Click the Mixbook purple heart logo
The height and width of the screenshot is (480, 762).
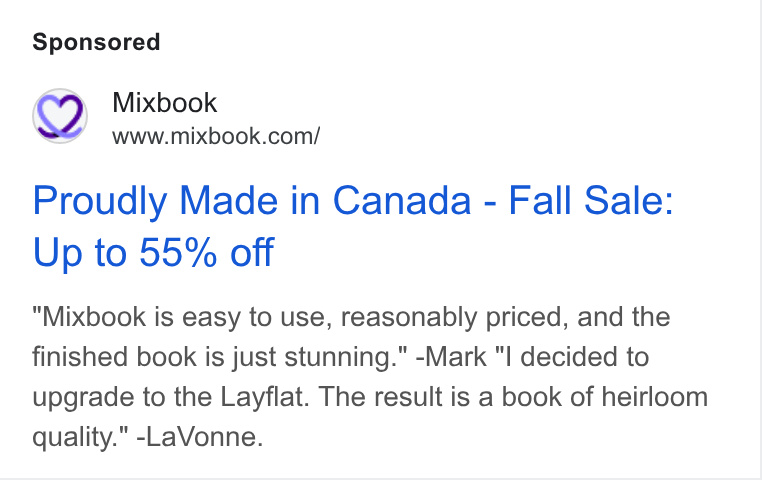tap(60, 116)
